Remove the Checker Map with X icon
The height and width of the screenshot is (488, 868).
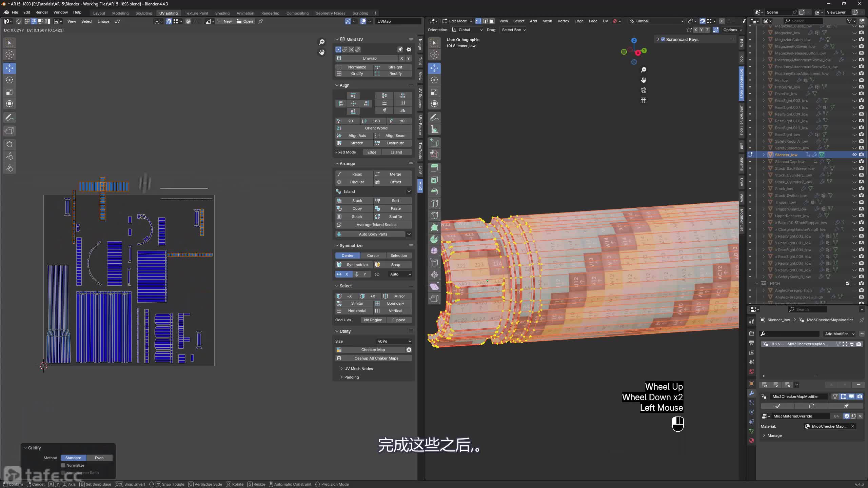tap(409, 350)
